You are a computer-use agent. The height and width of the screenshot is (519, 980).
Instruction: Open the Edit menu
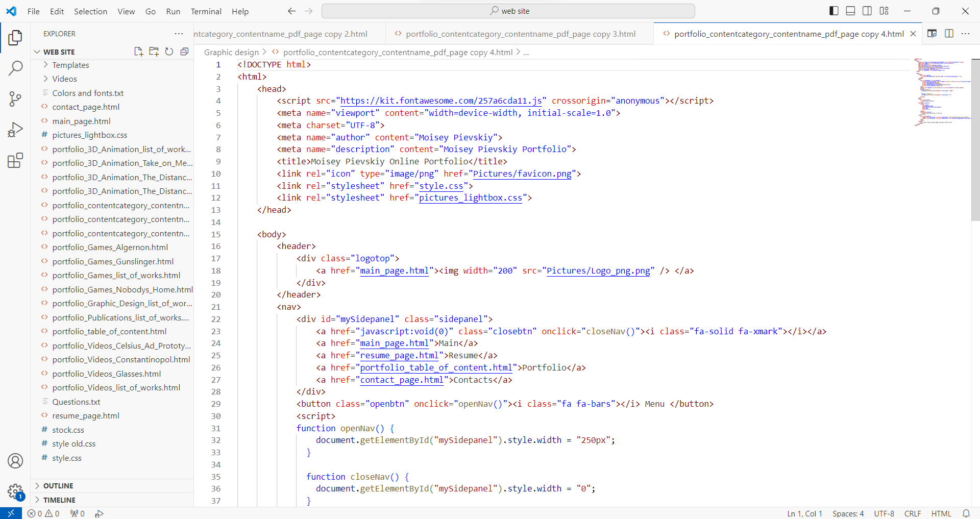pyautogui.click(x=57, y=11)
